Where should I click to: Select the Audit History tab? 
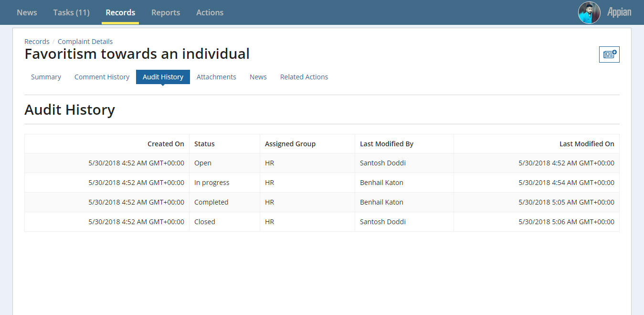163,77
